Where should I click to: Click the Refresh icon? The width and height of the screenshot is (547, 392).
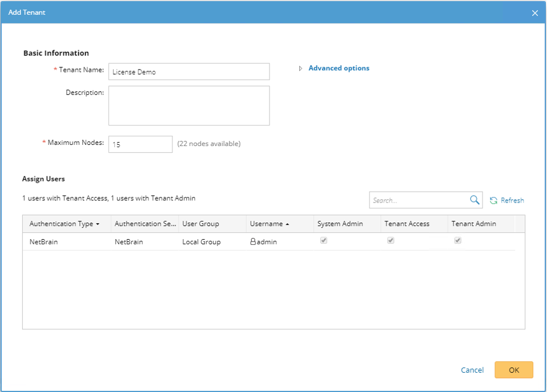[493, 200]
